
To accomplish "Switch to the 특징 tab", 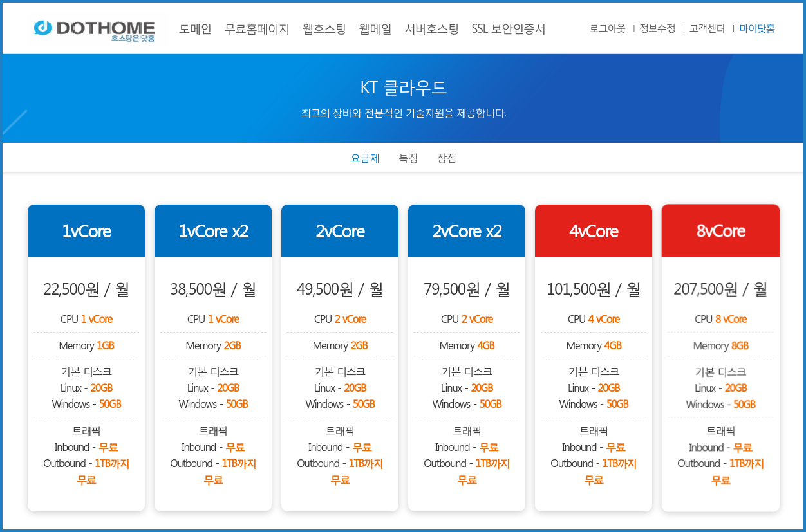I will point(408,158).
